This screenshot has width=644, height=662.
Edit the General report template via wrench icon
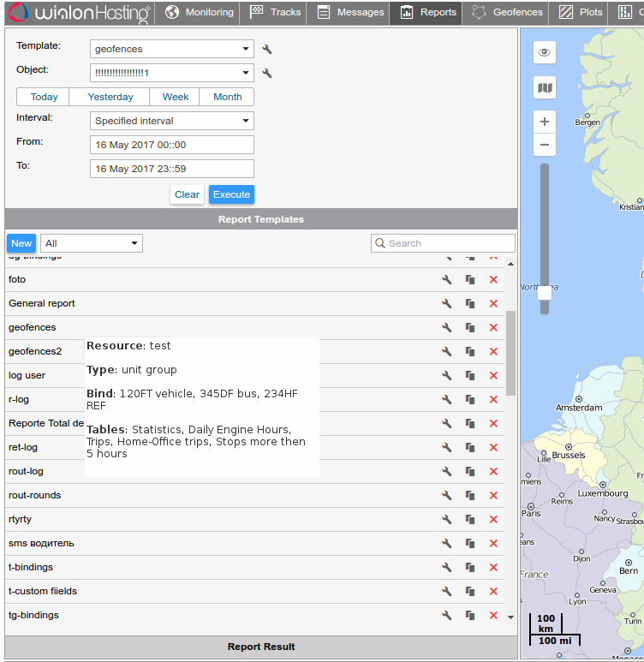(x=446, y=303)
